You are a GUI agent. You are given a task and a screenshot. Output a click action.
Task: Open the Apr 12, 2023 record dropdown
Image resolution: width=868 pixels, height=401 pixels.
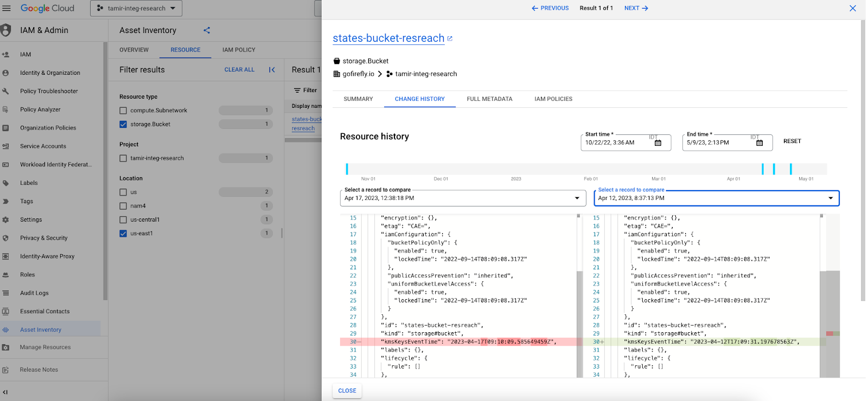pos(717,198)
